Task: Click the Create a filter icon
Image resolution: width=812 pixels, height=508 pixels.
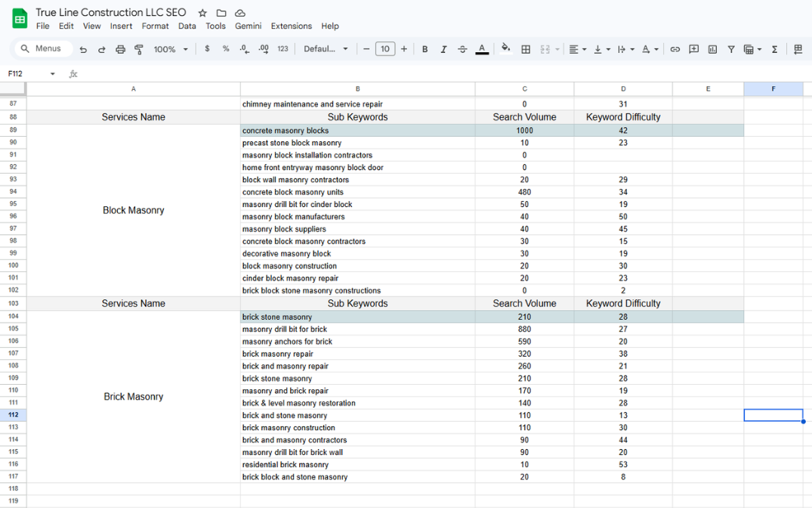Action: (731, 49)
